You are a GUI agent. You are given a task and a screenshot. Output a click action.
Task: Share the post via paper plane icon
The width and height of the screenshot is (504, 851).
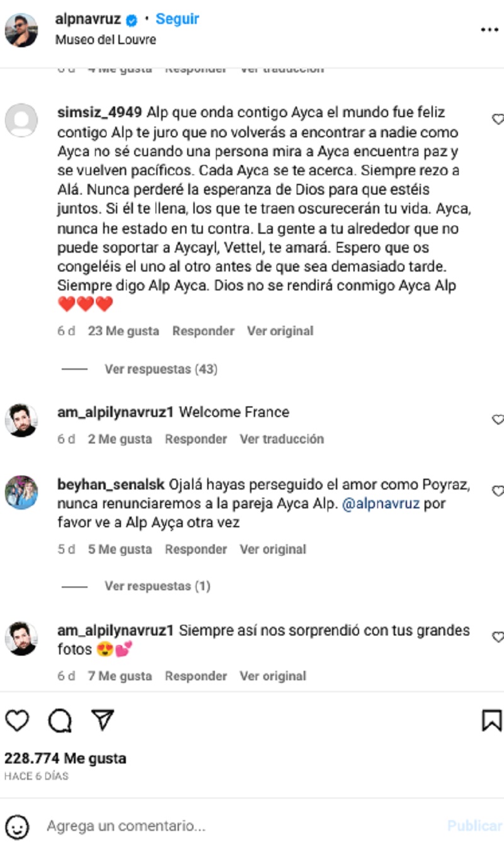102,720
